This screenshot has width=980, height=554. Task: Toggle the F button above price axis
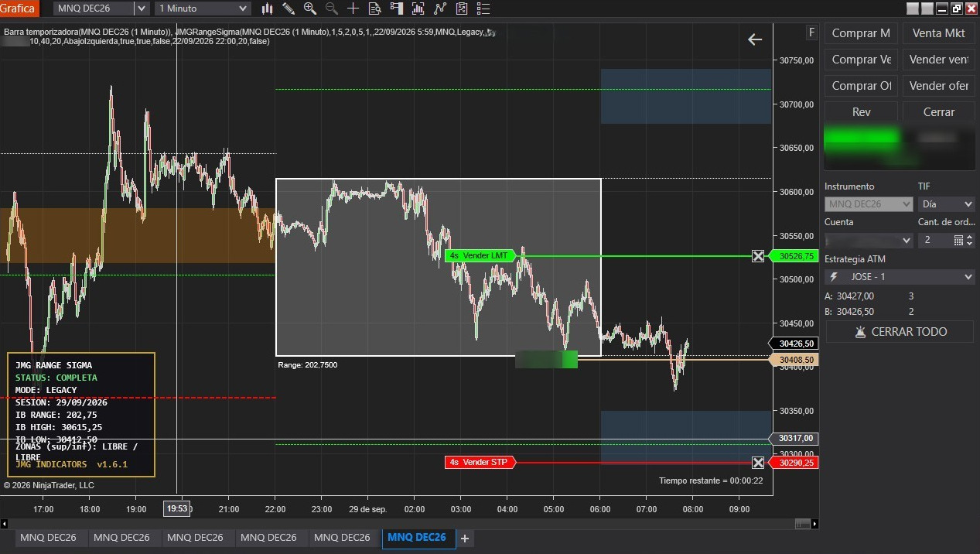tap(811, 32)
